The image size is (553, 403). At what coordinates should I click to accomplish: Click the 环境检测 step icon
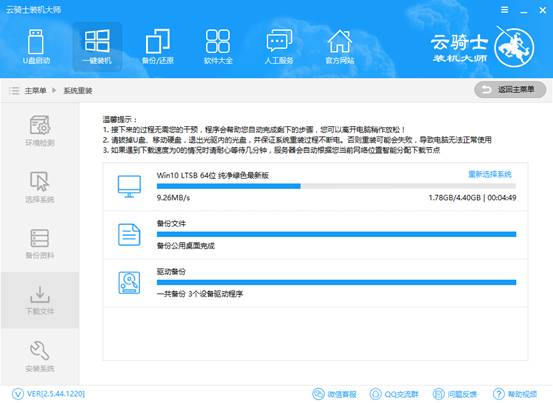(40, 125)
